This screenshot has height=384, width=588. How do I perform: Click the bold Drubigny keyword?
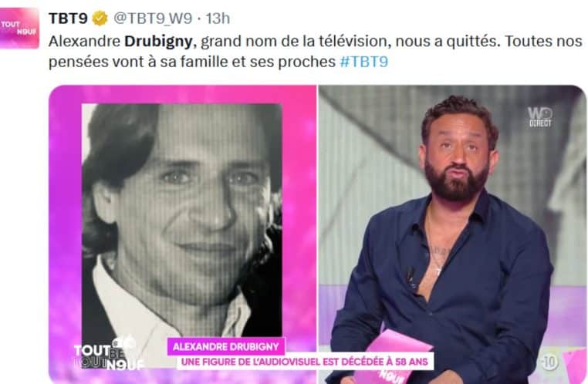(x=159, y=41)
